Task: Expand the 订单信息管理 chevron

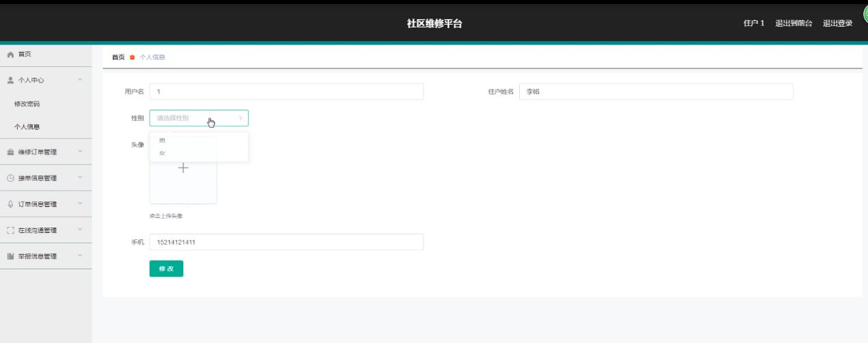Action: pyautogui.click(x=80, y=204)
